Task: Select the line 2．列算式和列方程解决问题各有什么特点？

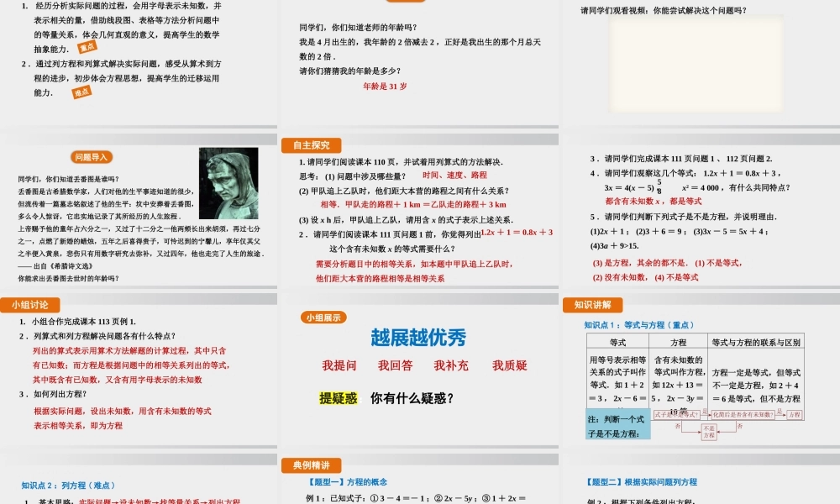Action: [x=97, y=336]
